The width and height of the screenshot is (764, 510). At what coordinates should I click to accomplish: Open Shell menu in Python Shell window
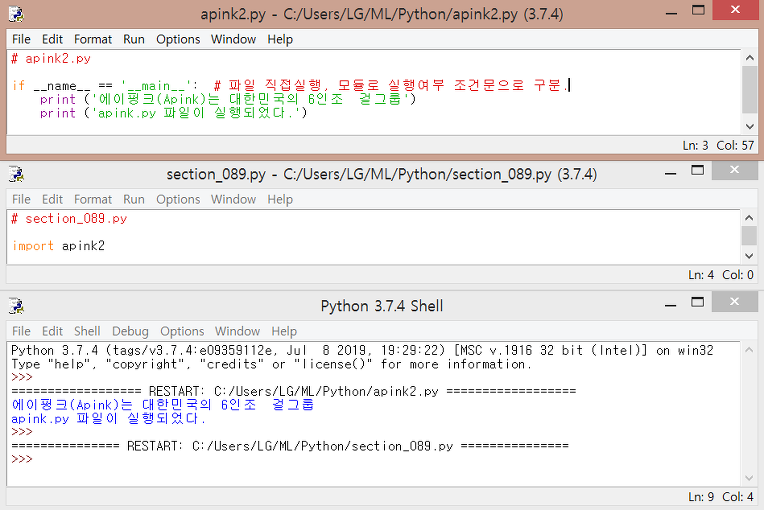tap(87, 331)
